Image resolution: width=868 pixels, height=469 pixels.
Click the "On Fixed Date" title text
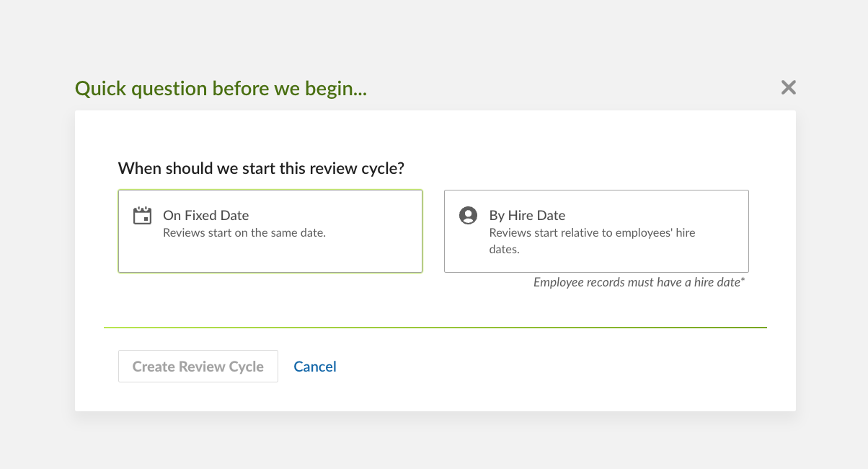pos(205,215)
